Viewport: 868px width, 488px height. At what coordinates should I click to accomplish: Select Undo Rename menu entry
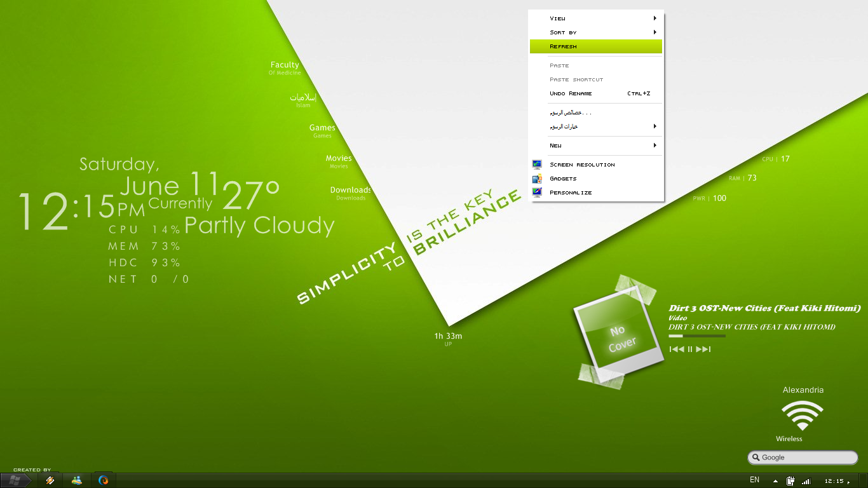coord(596,93)
